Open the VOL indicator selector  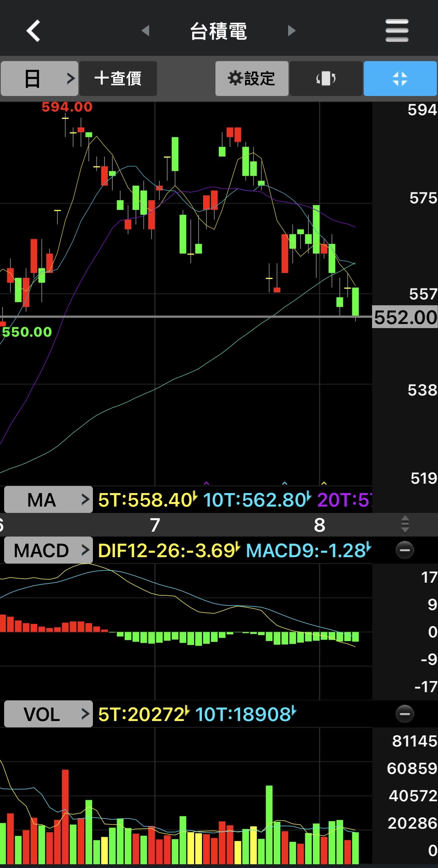pos(48,714)
